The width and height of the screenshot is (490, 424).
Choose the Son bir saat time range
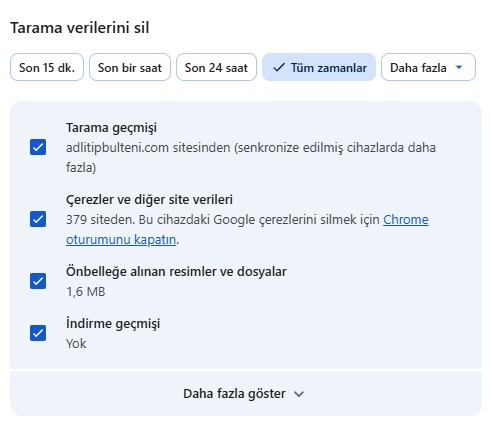[130, 67]
